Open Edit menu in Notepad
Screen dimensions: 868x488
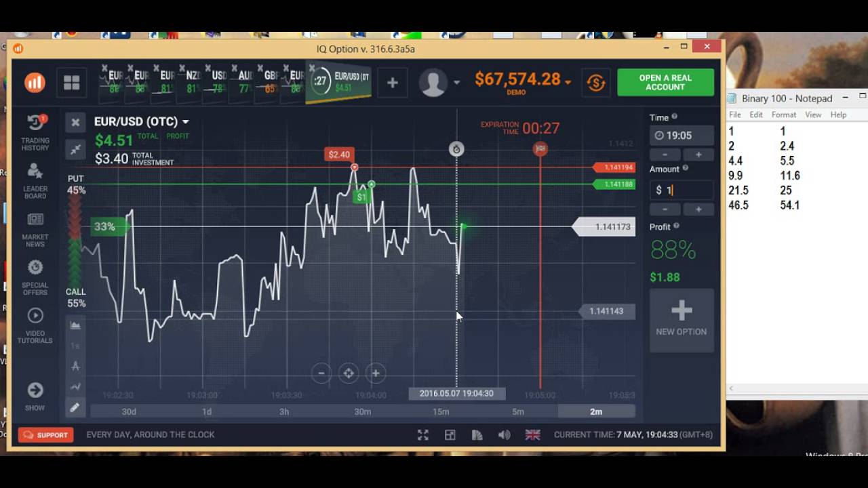[x=756, y=115]
